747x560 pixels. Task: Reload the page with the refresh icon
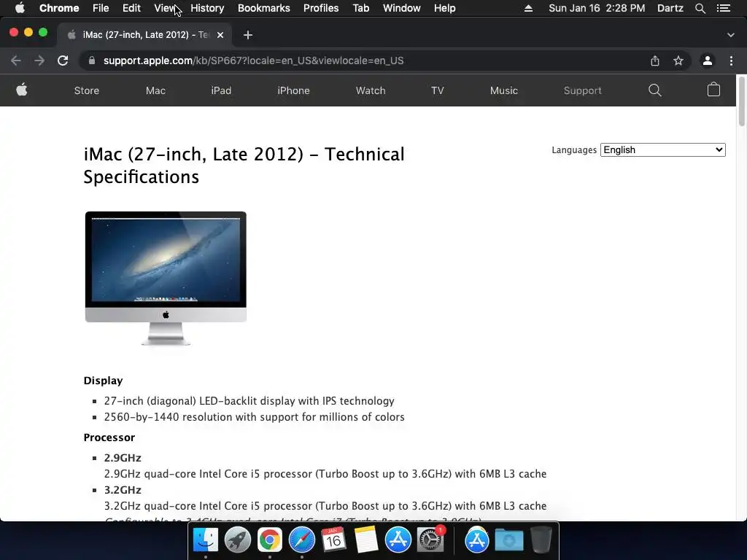point(63,61)
